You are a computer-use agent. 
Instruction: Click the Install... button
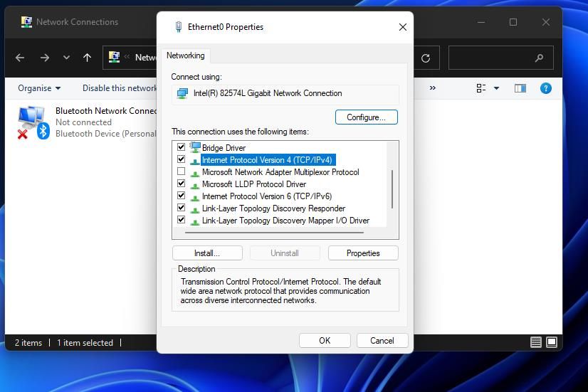coord(207,253)
